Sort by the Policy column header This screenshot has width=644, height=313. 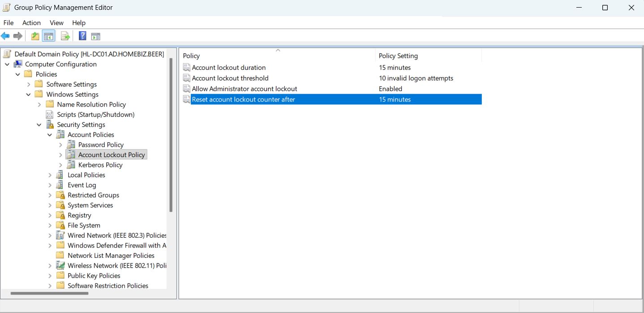277,56
